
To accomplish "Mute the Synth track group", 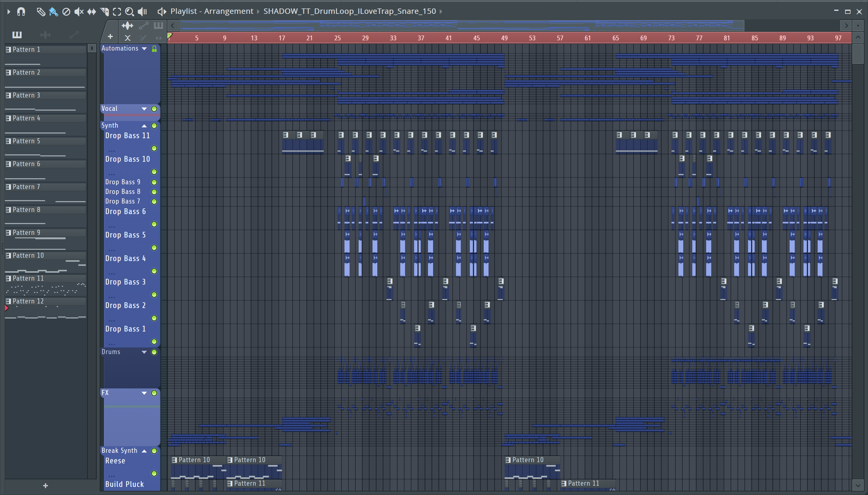I will click(154, 126).
